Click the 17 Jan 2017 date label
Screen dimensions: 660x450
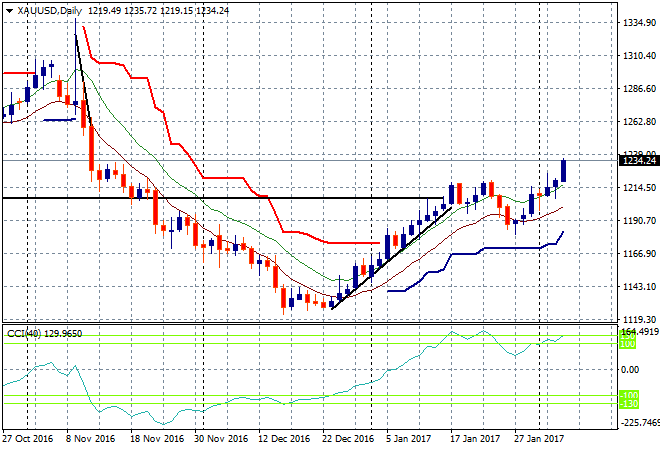coord(475,439)
